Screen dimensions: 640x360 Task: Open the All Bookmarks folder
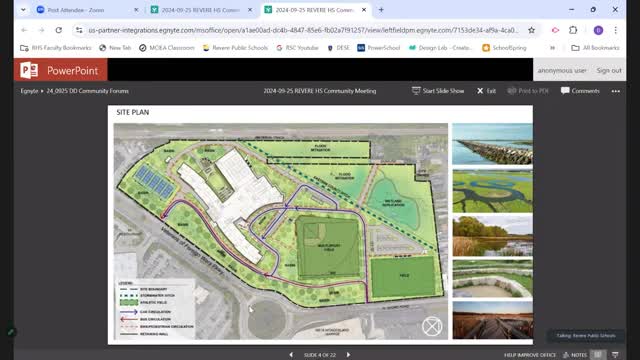[x=595, y=48]
